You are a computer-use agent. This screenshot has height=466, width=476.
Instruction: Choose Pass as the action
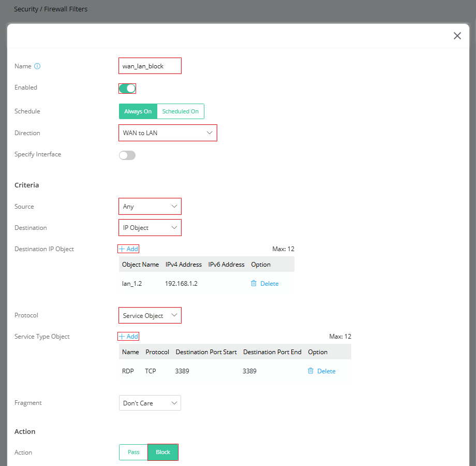pyautogui.click(x=133, y=452)
